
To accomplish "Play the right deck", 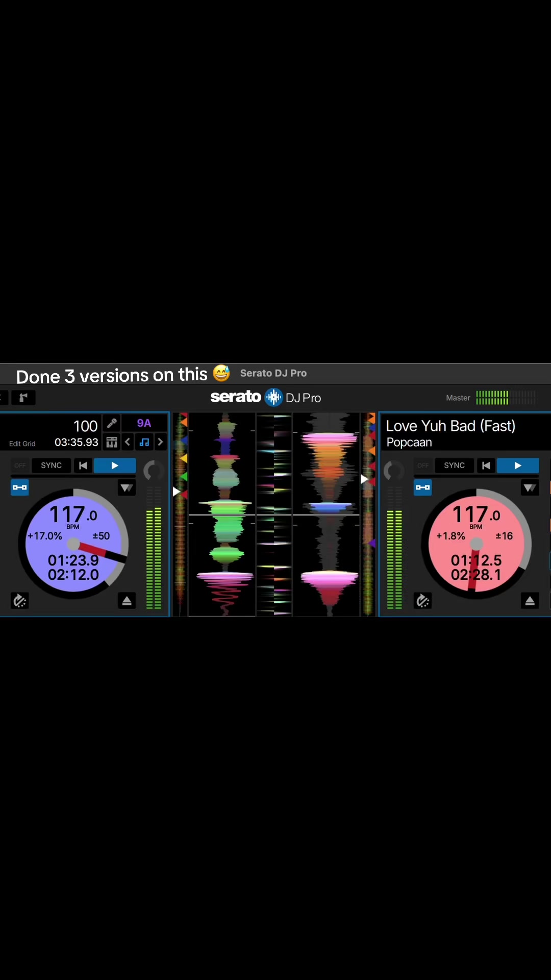I will click(x=518, y=465).
